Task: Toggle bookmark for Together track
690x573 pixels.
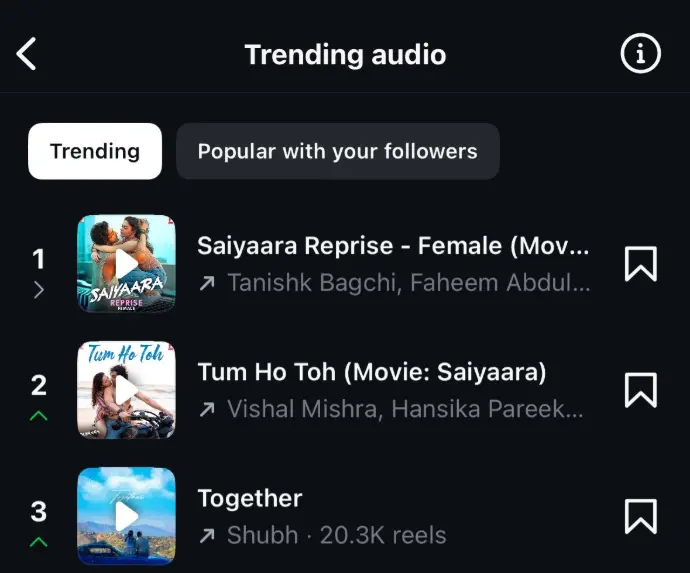Action: pyautogui.click(x=641, y=516)
